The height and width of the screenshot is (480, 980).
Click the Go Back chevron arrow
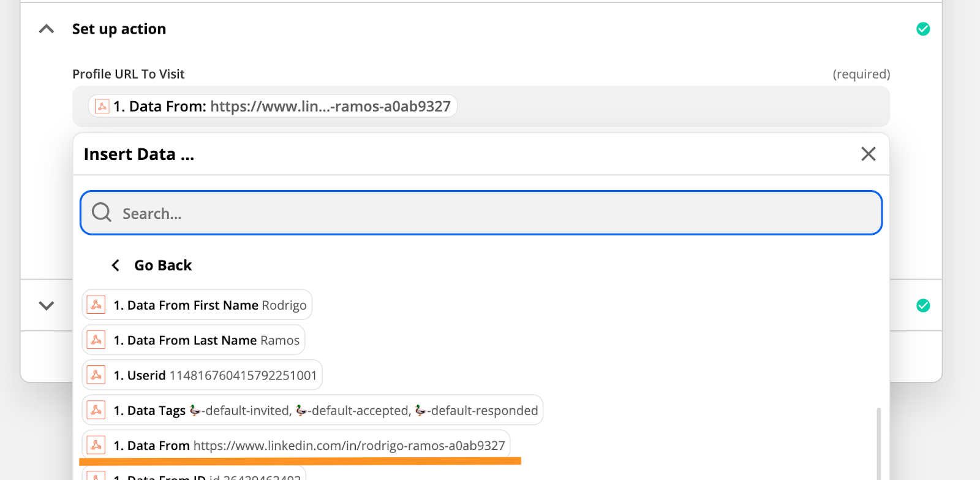tap(115, 265)
